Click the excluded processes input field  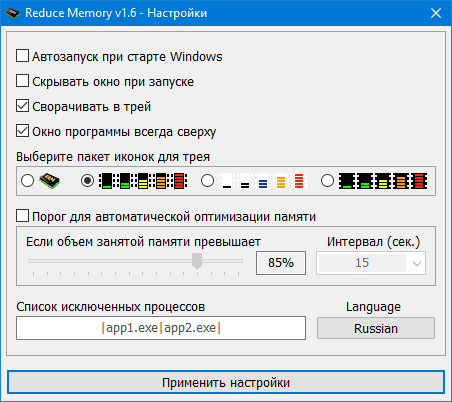click(161, 328)
